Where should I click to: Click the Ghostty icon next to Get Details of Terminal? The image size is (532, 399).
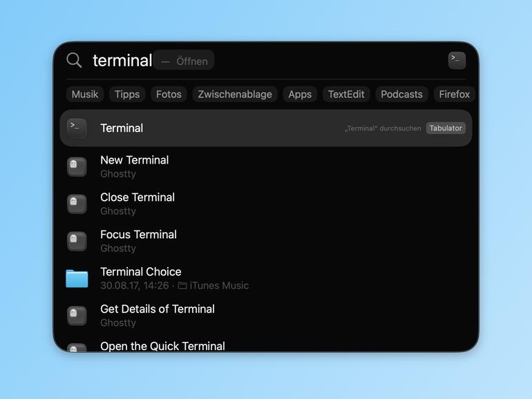tap(77, 315)
